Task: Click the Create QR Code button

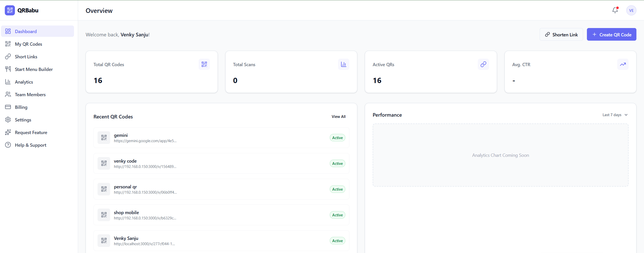Action: (x=611, y=34)
